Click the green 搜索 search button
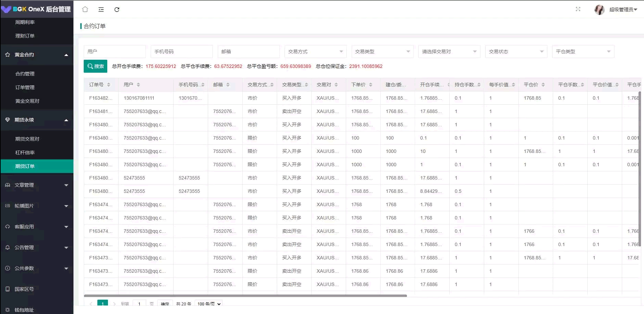 [x=95, y=66]
